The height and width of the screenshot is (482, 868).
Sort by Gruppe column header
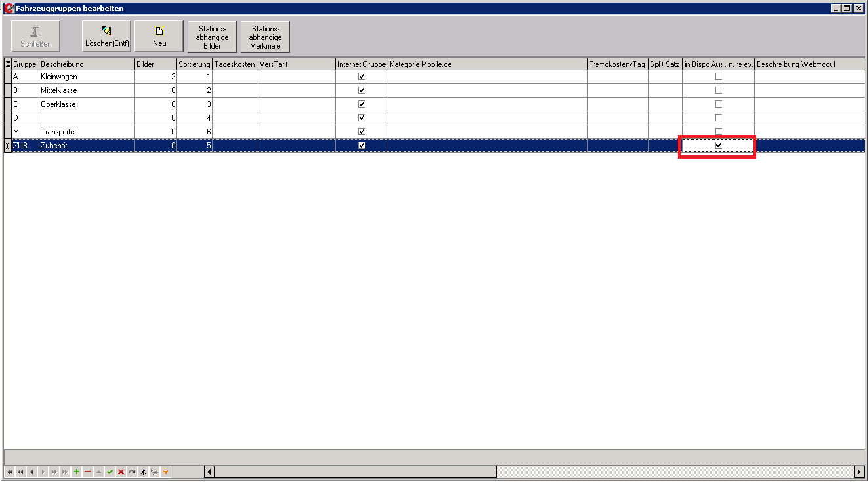25,64
